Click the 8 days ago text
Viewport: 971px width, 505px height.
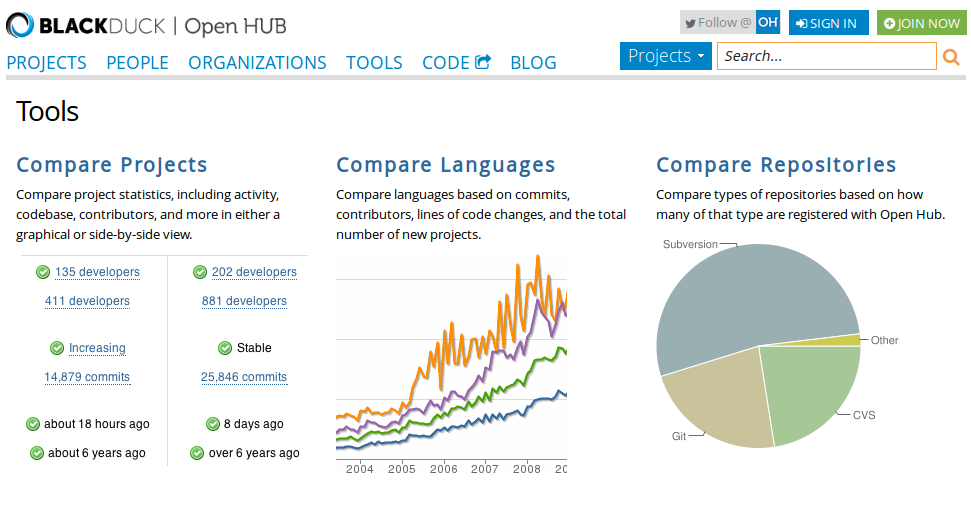pos(253,424)
